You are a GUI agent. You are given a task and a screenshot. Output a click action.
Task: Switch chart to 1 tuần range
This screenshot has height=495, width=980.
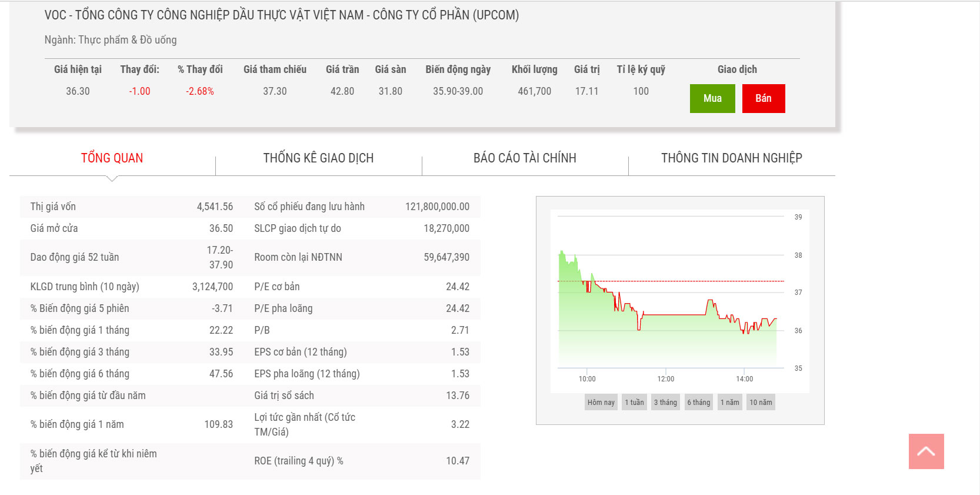tap(634, 403)
